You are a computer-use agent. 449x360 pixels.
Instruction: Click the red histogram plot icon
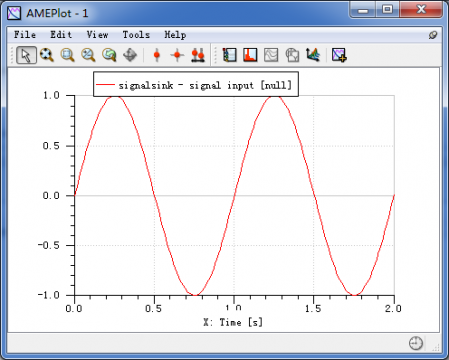(250, 55)
